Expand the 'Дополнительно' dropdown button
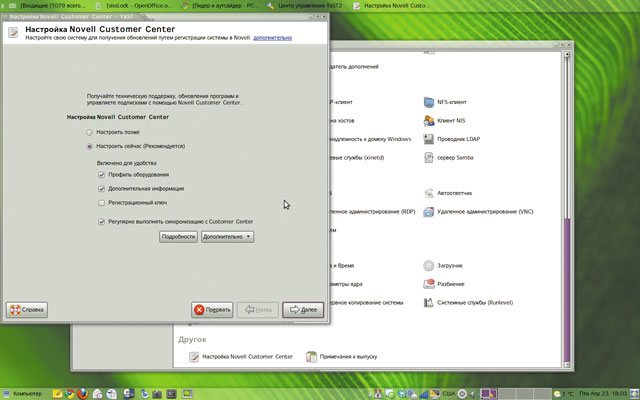This screenshot has width=640, height=400. pos(227,237)
